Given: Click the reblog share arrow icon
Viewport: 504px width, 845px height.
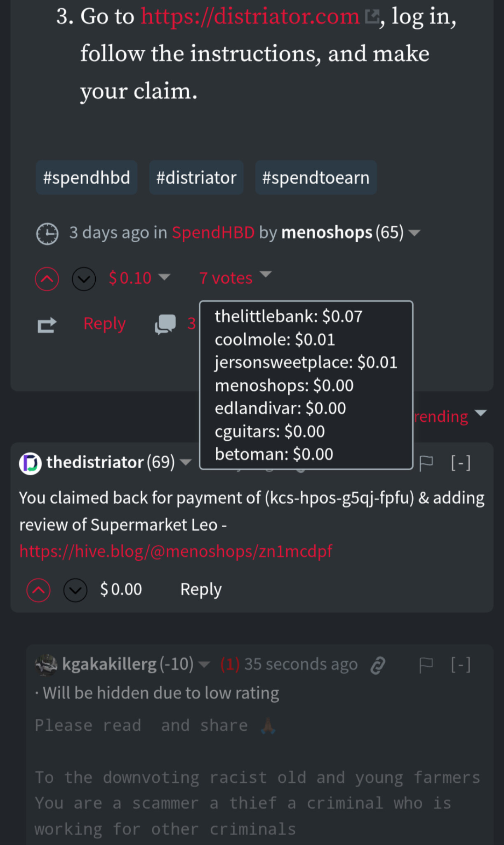Looking at the screenshot, I should 47,325.
